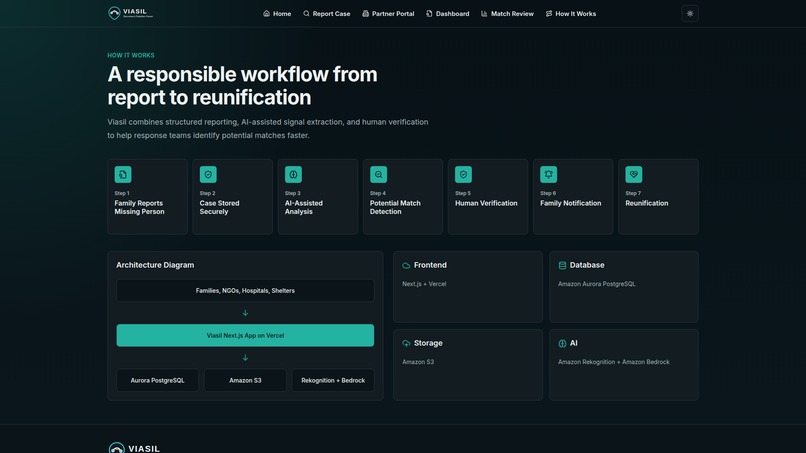Screen dimensions: 806x453
Task: Click the Partner Portal building icon
Action: point(365,14)
